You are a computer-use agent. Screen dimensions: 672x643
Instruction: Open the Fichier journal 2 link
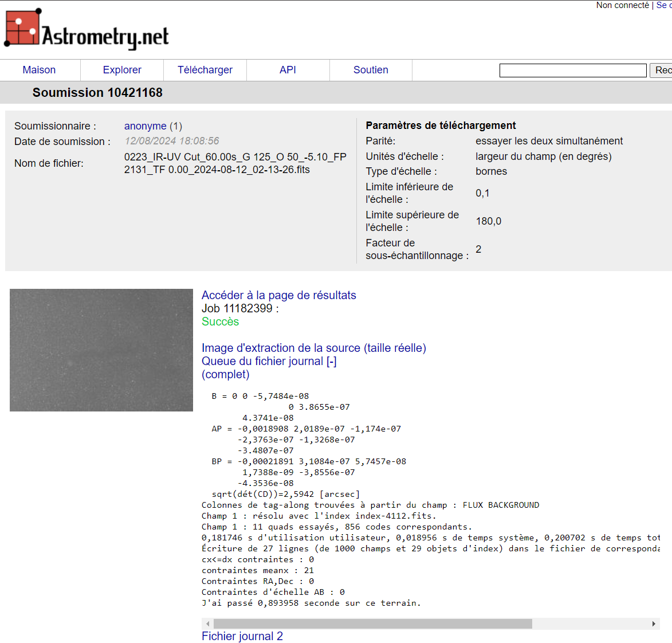(x=242, y=636)
